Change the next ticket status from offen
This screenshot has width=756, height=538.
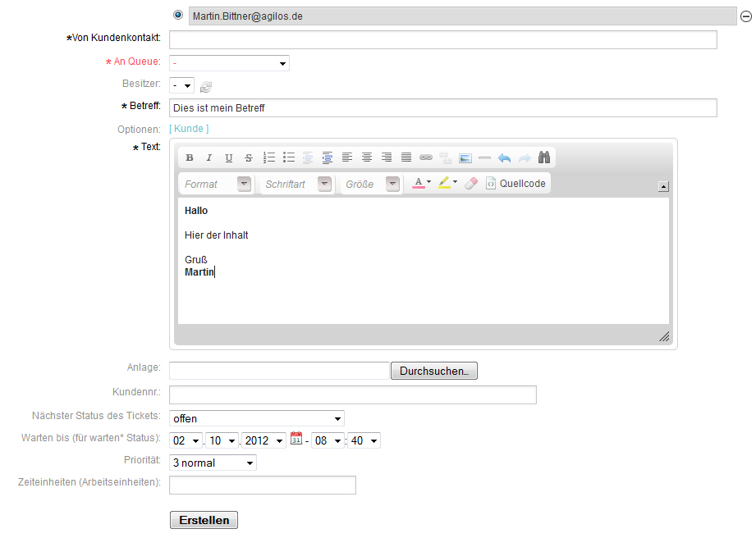[257, 418]
